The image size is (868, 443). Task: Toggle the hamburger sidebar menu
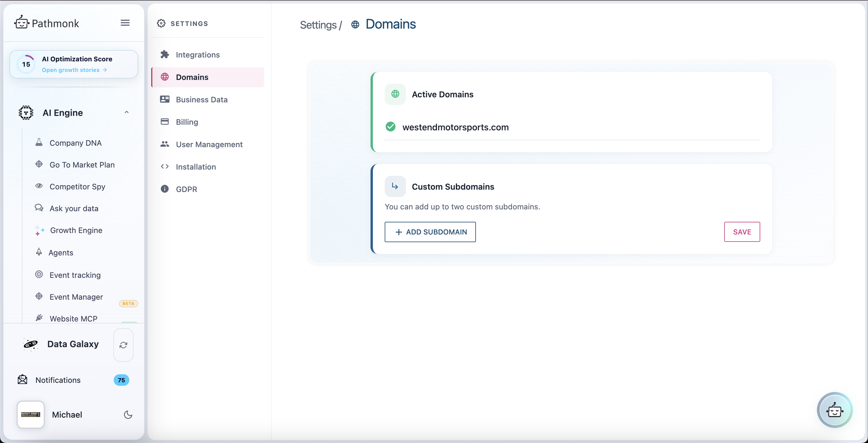coord(125,23)
